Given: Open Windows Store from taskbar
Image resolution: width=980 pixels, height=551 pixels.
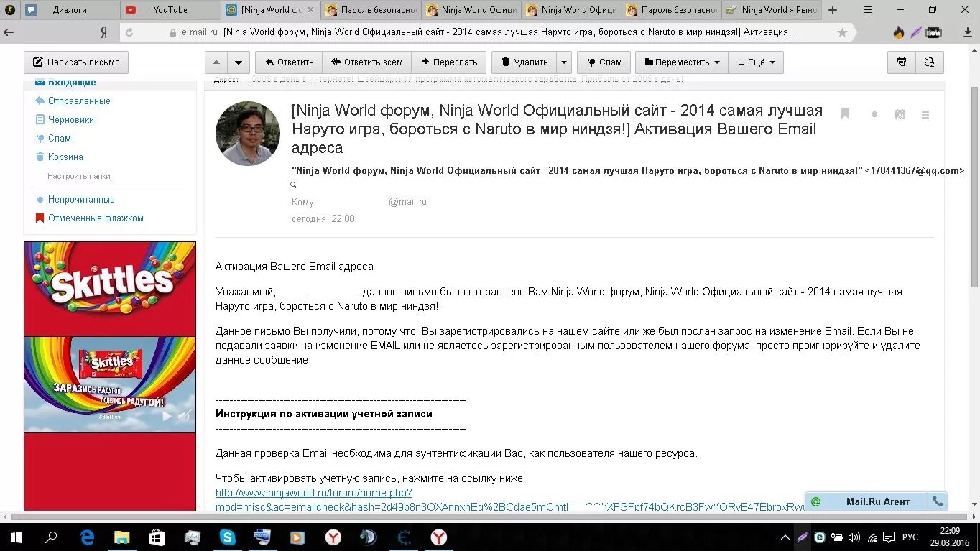Looking at the screenshot, I should pyautogui.click(x=157, y=537).
